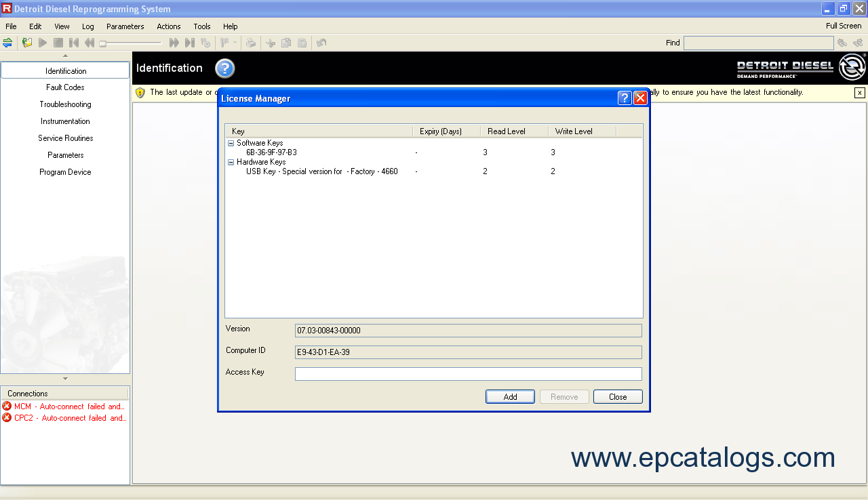Image resolution: width=868 pixels, height=500 pixels.
Task: Click the Add button in License Manager
Action: [x=510, y=397]
